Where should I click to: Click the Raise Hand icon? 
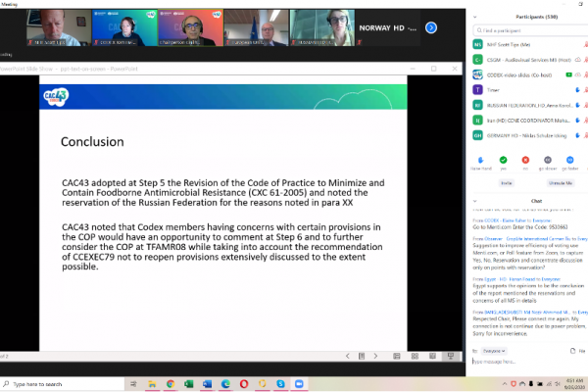pyautogui.click(x=479, y=159)
